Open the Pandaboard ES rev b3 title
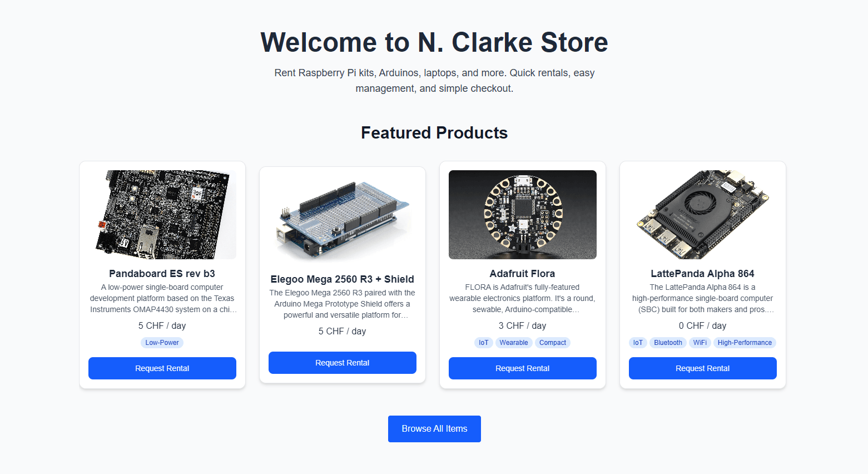 pos(162,274)
